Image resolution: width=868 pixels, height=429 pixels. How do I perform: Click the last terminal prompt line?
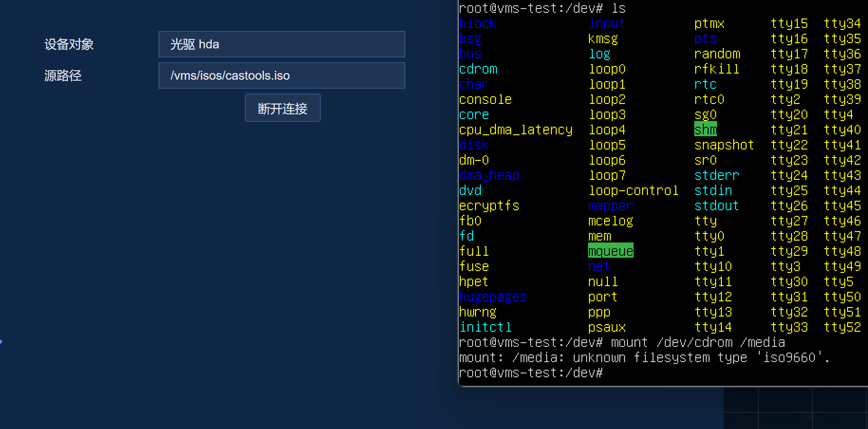pyautogui.click(x=531, y=373)
